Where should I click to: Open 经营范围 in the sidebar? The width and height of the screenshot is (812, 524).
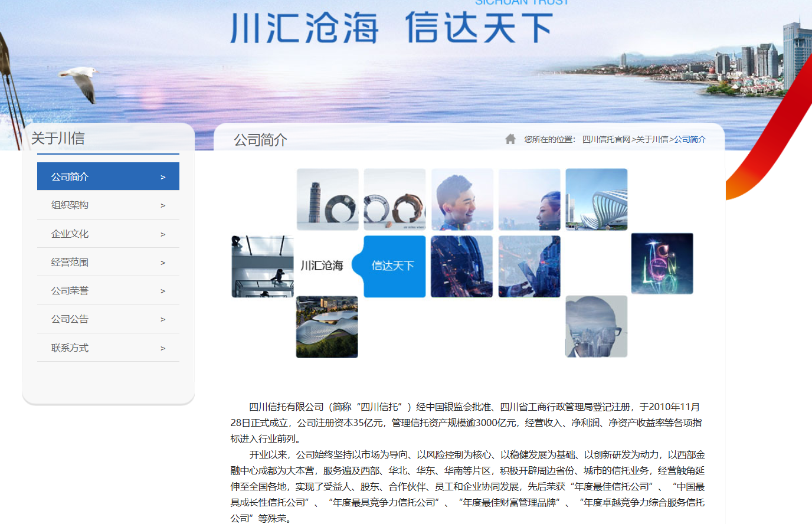tap(70, 262)
